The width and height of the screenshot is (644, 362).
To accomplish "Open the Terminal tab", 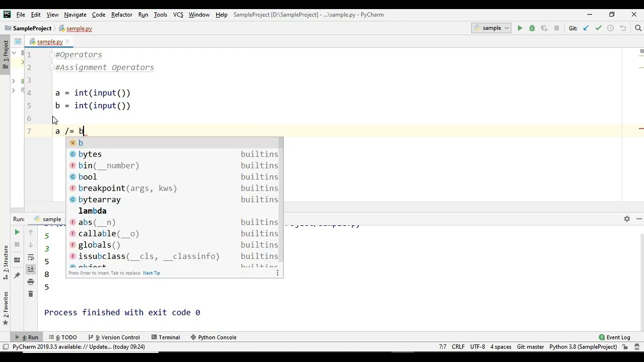I will click(x=165, y=337).
